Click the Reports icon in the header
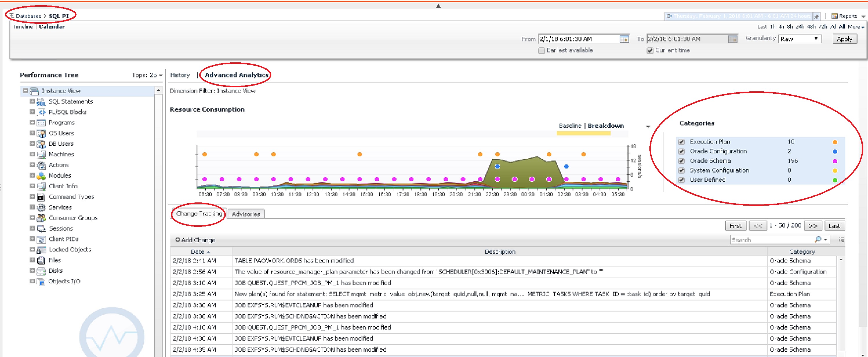Image resolution: width=868 pixels, height=357 pixels. pyautogui.click(x=835, y=16)
